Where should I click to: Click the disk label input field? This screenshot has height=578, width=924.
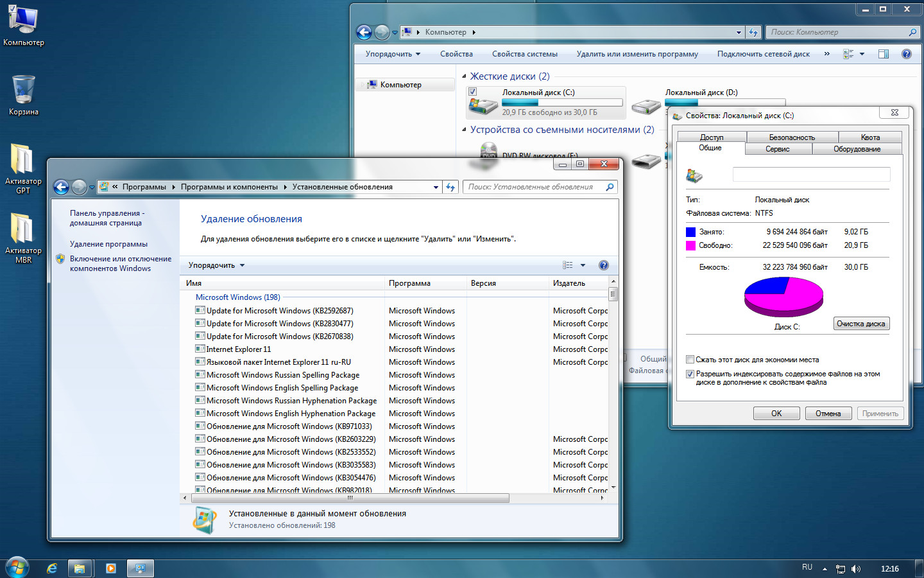point(812,174)
